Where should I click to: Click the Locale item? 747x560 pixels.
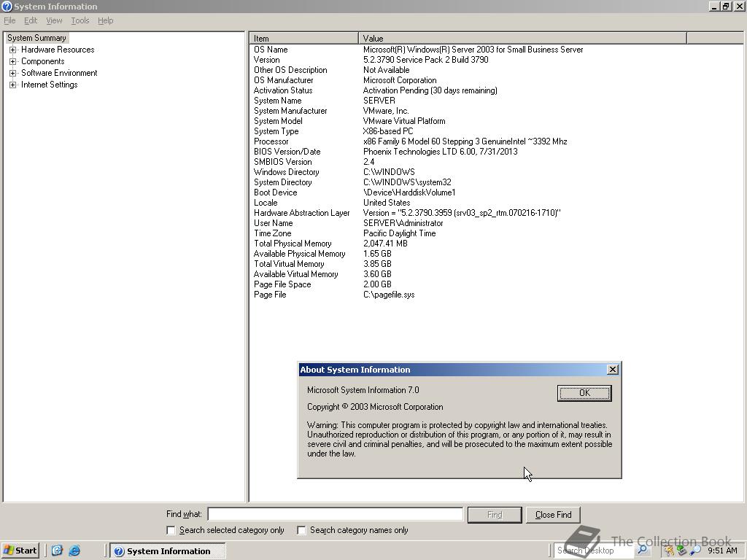coord(266,203)
